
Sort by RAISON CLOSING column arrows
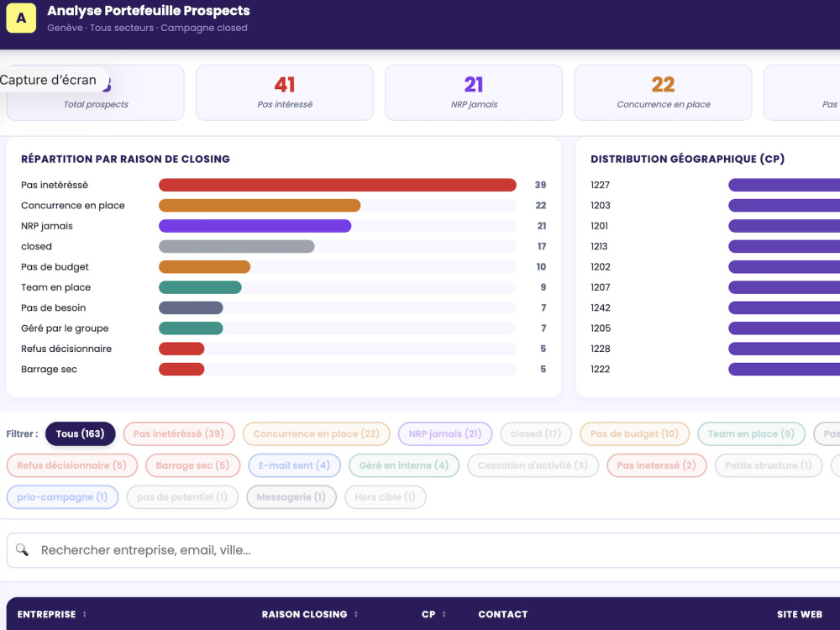click(x=355, y=615)
